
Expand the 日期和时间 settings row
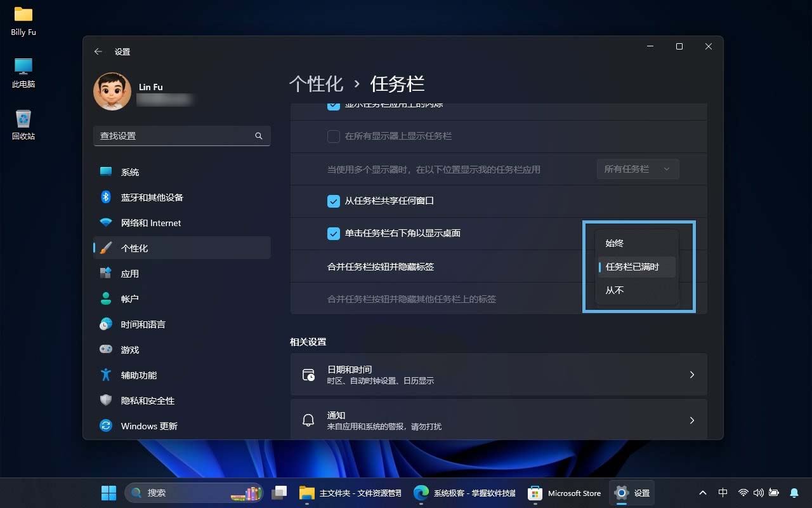tap(499, 375)
